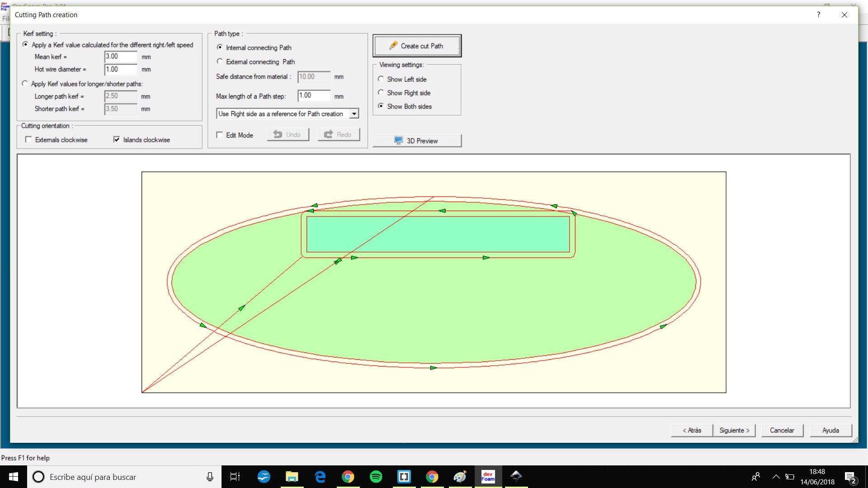868x488 pixels.
Task: Check Externals clockwise option
Action: (x=28, y=140)
